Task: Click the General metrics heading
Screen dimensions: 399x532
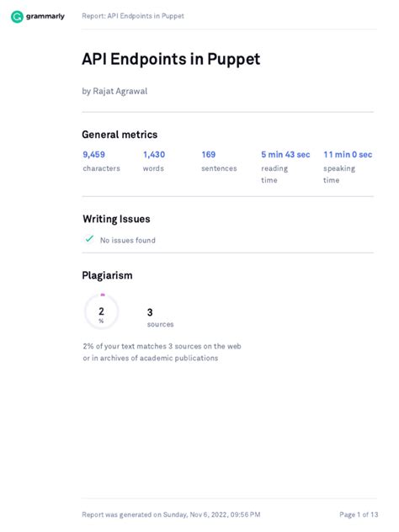Action: point(120,135)
